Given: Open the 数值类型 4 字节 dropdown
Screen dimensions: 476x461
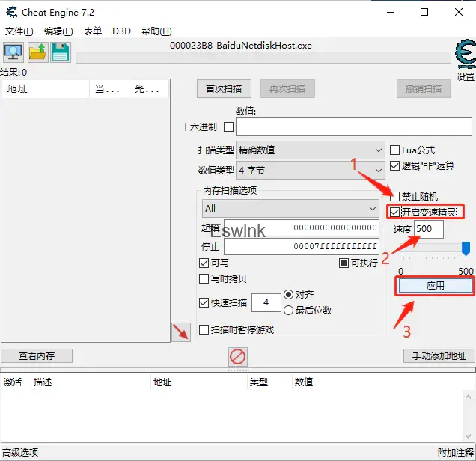Looking at the screenshot, I should (x=310, y=171).
